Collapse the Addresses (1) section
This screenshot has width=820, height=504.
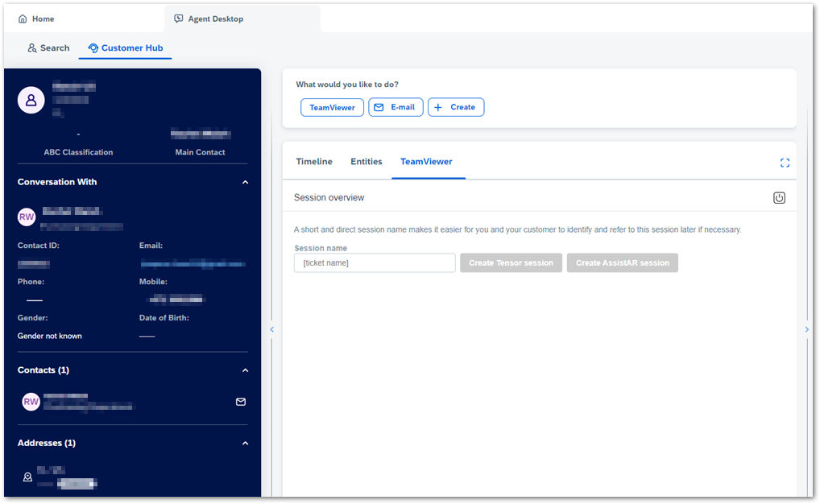pyautogui.click(x=245, y=444)
